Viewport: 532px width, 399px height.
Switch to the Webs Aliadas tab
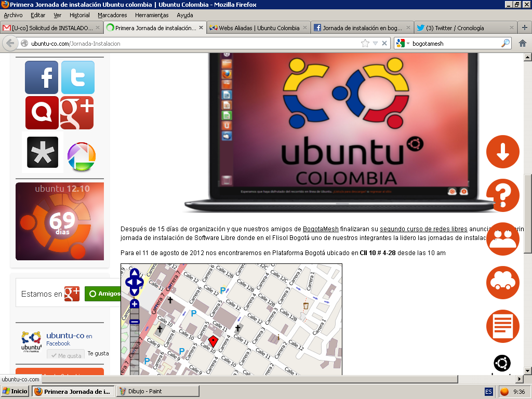[x=258, y=28]
